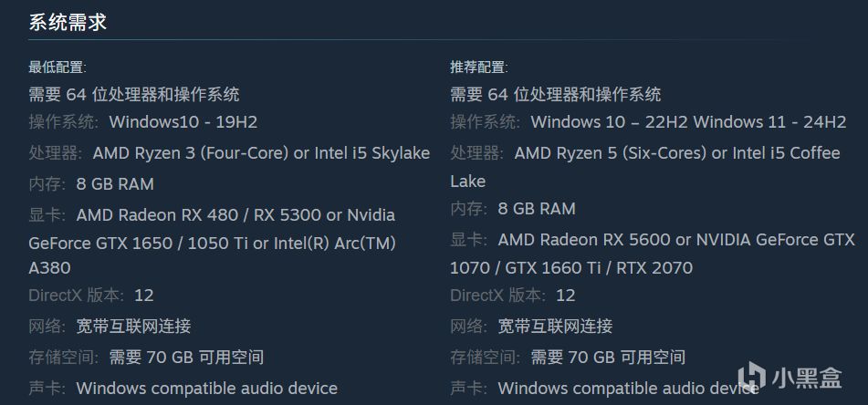This screenshot has width=868, height=405.
Task: Click the Windows 11 - 24H2 text
Action: click(770, 122)
